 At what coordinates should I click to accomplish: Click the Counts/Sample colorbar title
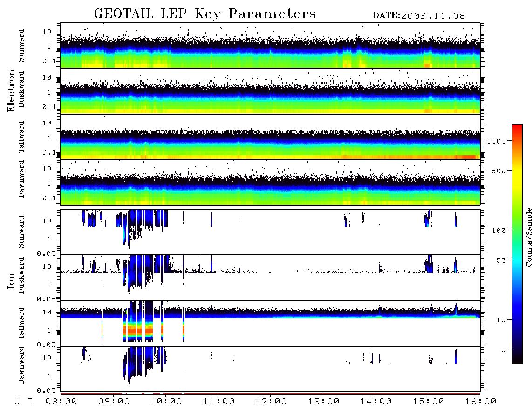pos(528,237)
